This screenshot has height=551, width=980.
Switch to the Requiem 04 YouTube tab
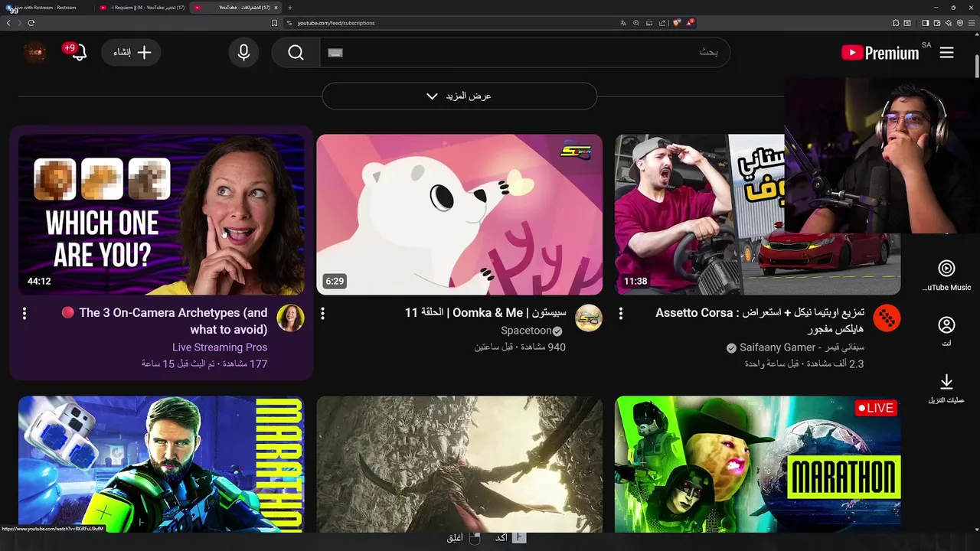[x=142, y=8]
